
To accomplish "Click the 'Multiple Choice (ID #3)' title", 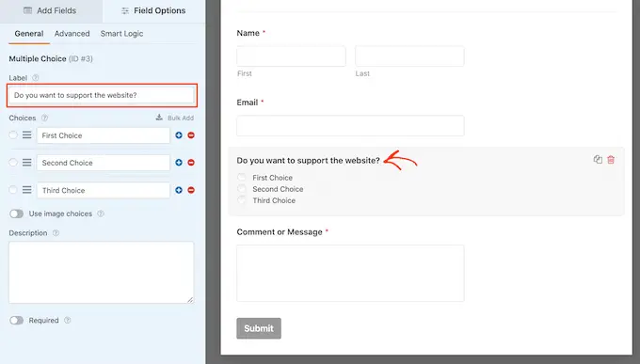I will click(x=51, y=58).
